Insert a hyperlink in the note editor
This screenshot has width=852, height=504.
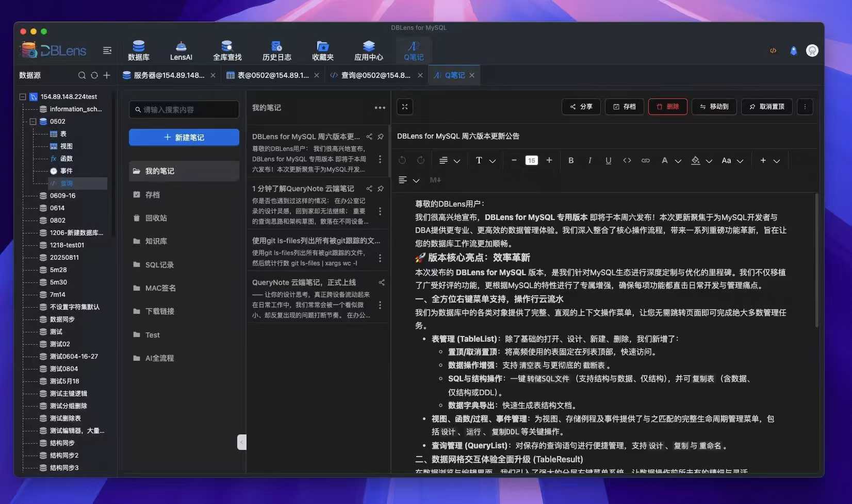645,160
